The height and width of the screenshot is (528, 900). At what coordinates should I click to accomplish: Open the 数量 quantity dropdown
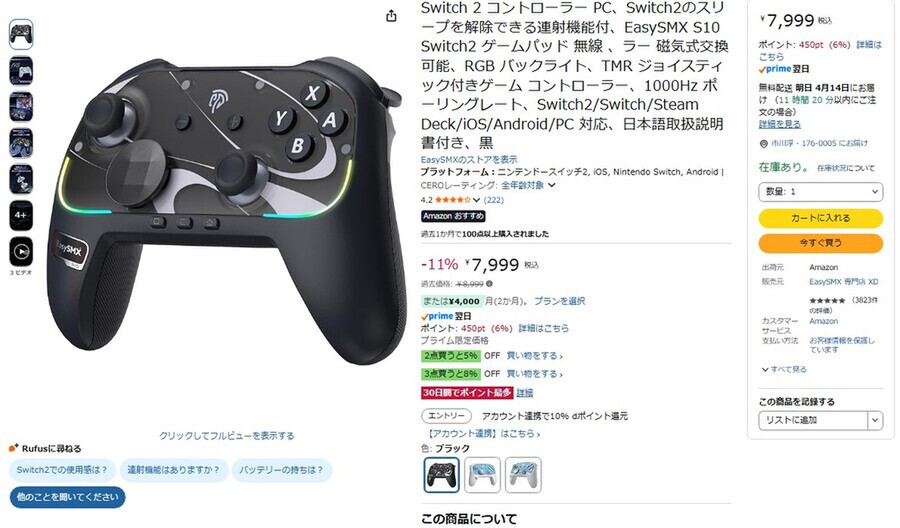point(820,192)
